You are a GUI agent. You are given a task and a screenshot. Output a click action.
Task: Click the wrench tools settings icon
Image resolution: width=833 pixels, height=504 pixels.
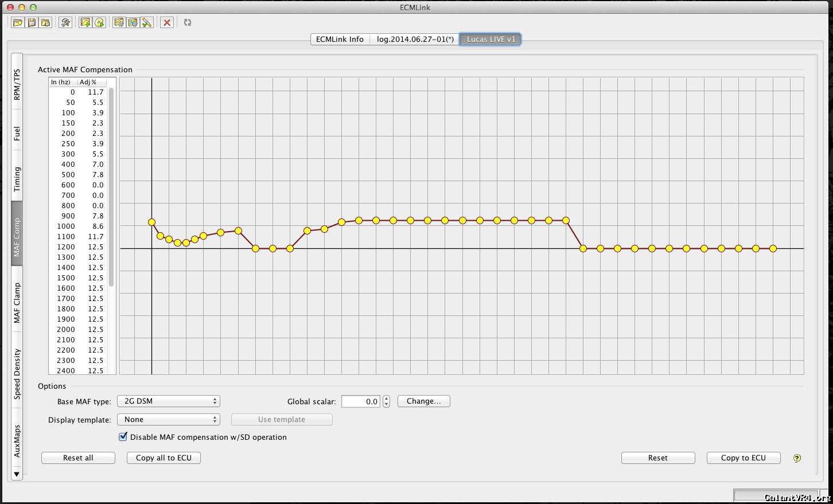pos(65,22)
